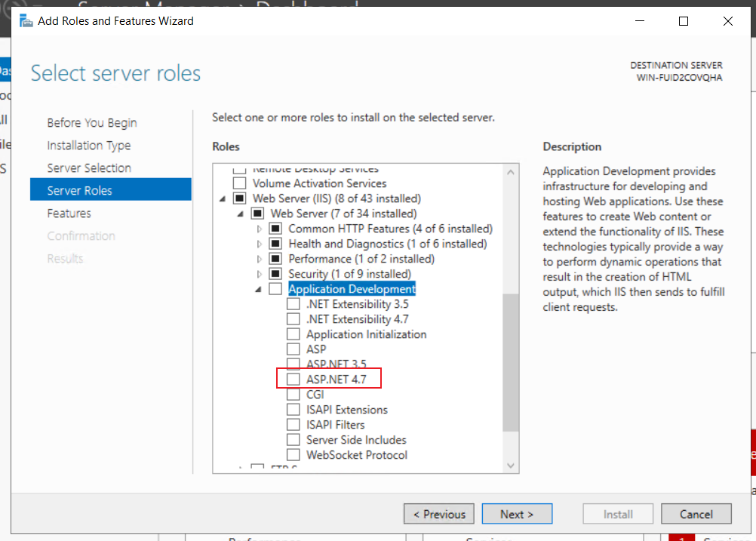Toggle the Common HTTP Features checkbox

click(275, 229)
